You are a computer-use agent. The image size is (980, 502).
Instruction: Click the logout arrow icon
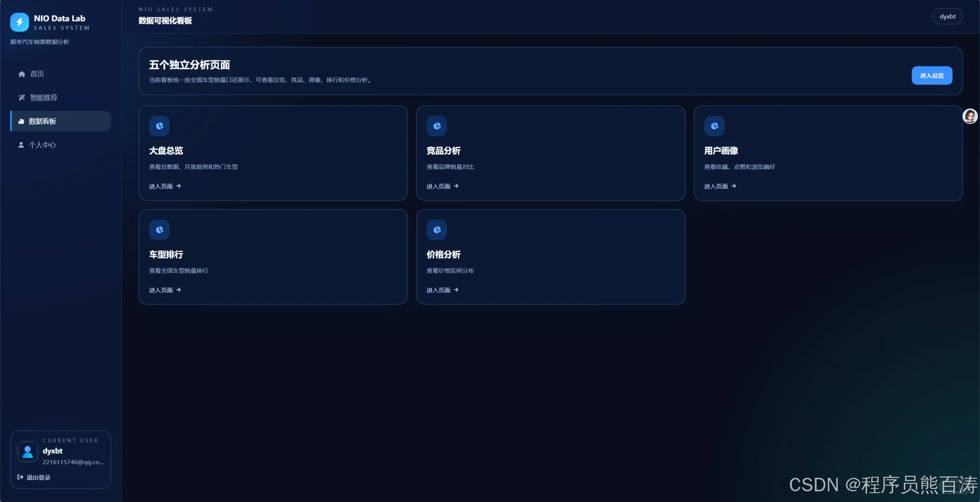[20, 477]
